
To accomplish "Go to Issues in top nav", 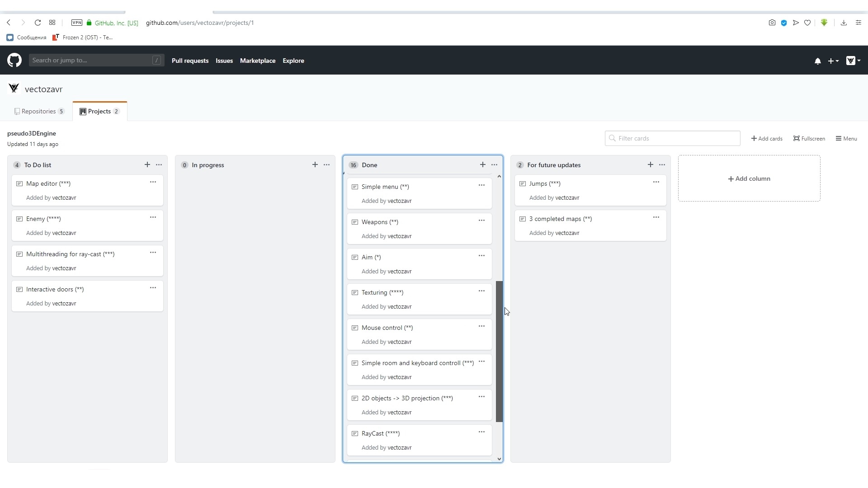I will 224,61.
